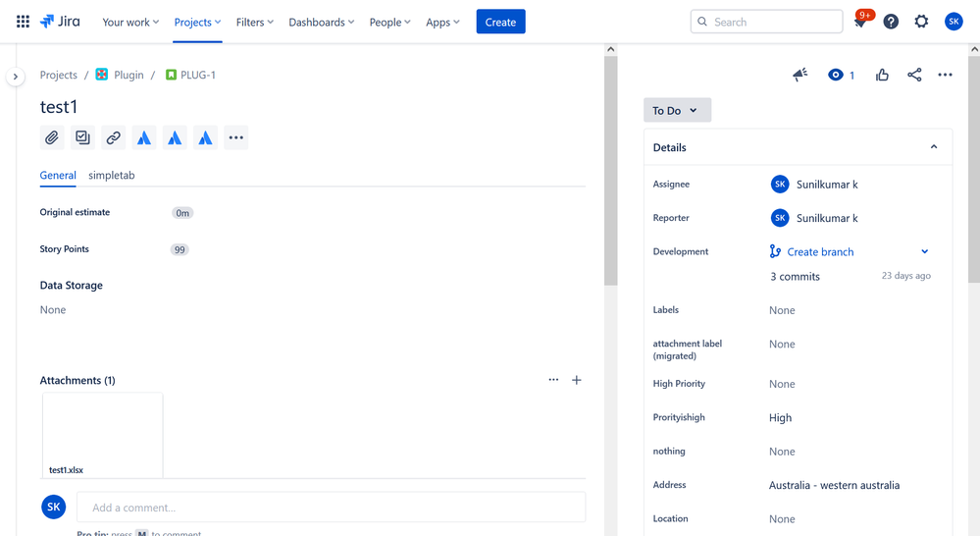The width and height of the screenshot is (980, 536).
Task: Open the settings gear icon
Action: click(921, 22)
